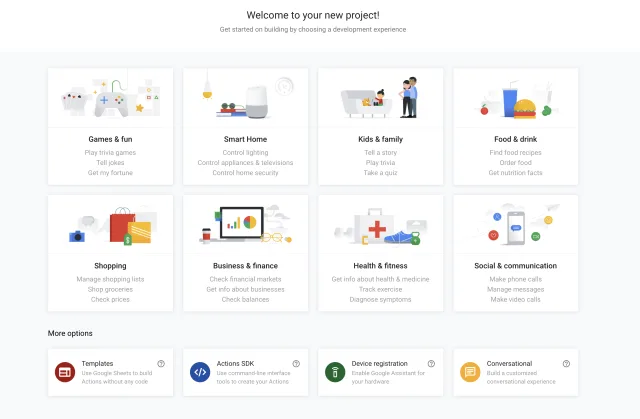
Task: Click 'Check prices' text
Action: (110, 299)
